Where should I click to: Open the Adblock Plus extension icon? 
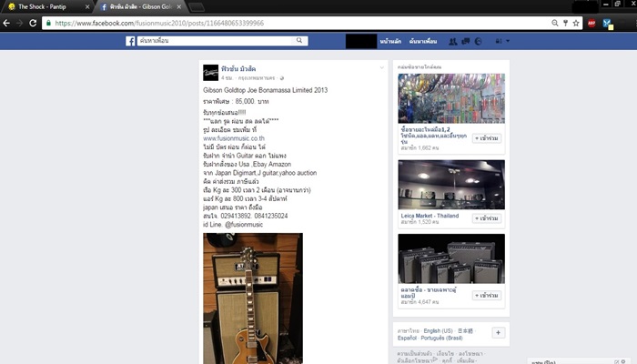coord(591,23)
